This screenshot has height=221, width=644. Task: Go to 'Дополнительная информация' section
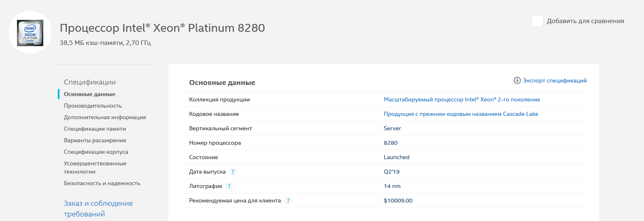(x=105, y=117)
